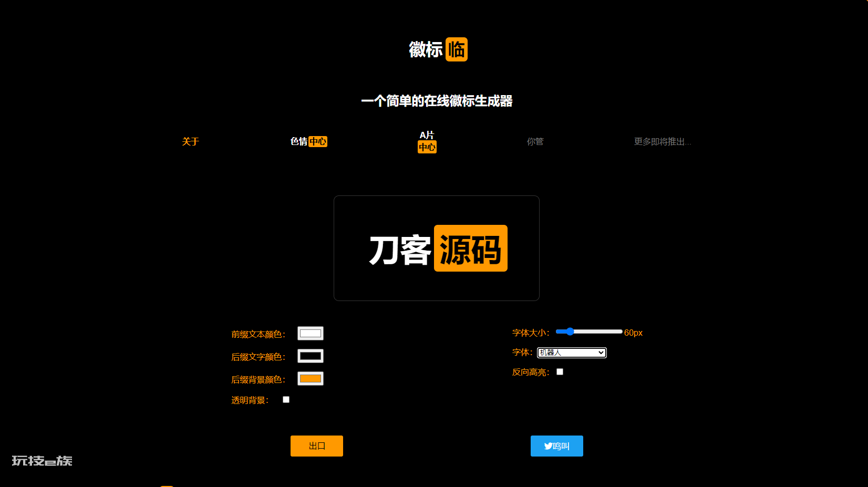Open the 你管 logo style tab
Image resolution: width=868 pixels, height=487 pixels.
pyautogui.click(x=535, y=141)
